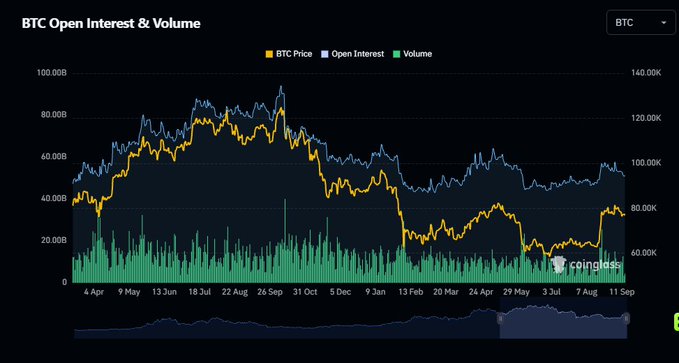Click the 13 Feb date label
679x363 pixels.
(x=411, y=292)
